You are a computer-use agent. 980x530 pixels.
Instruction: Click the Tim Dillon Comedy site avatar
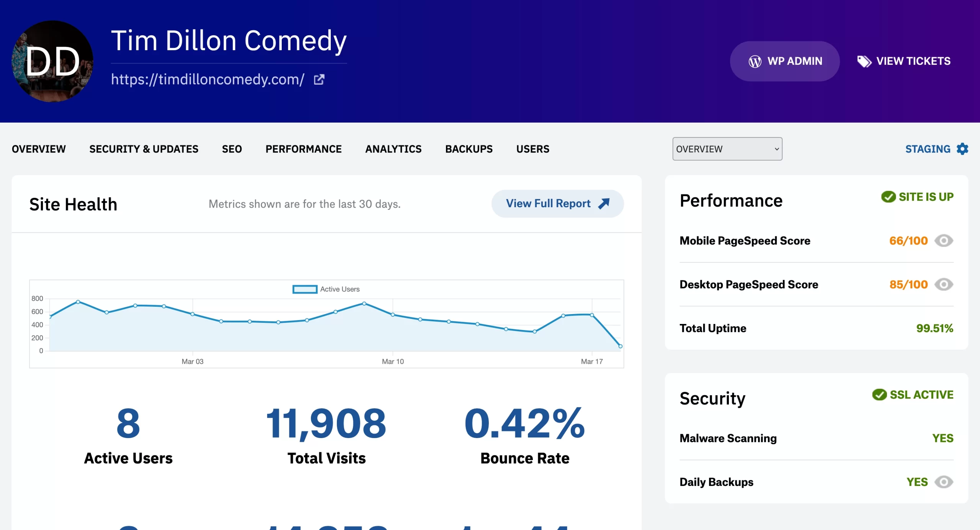tap(52, 61)
